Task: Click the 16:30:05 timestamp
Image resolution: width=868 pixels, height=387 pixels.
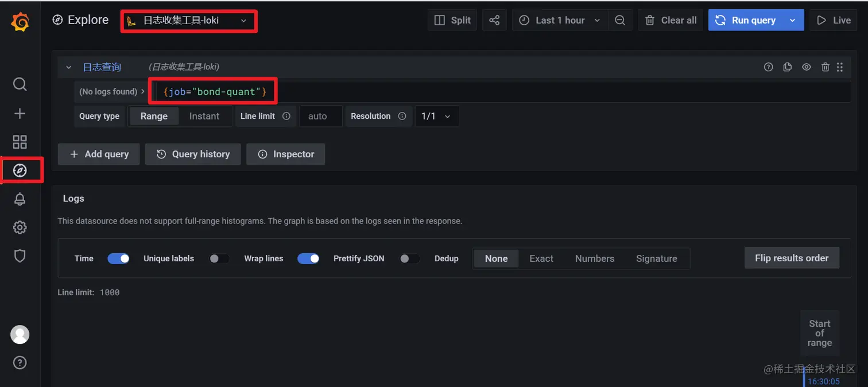Action: point(824,381)
